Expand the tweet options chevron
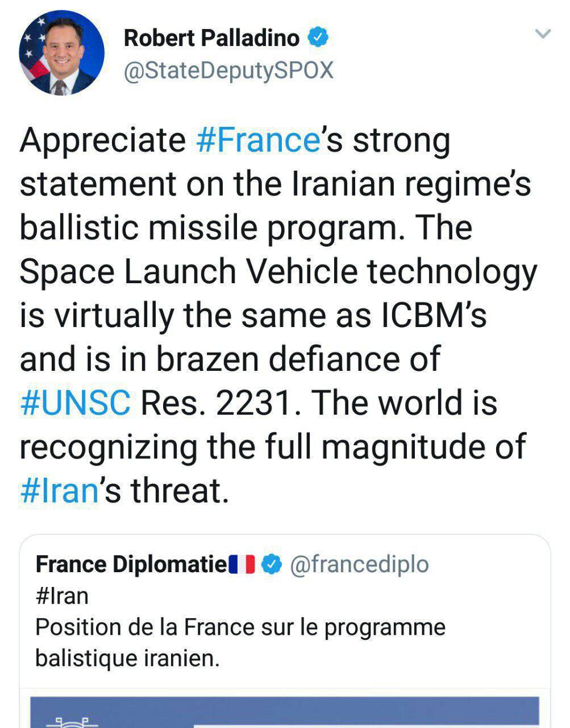Viewport: 570px width, 728px height. pos(543,34)
